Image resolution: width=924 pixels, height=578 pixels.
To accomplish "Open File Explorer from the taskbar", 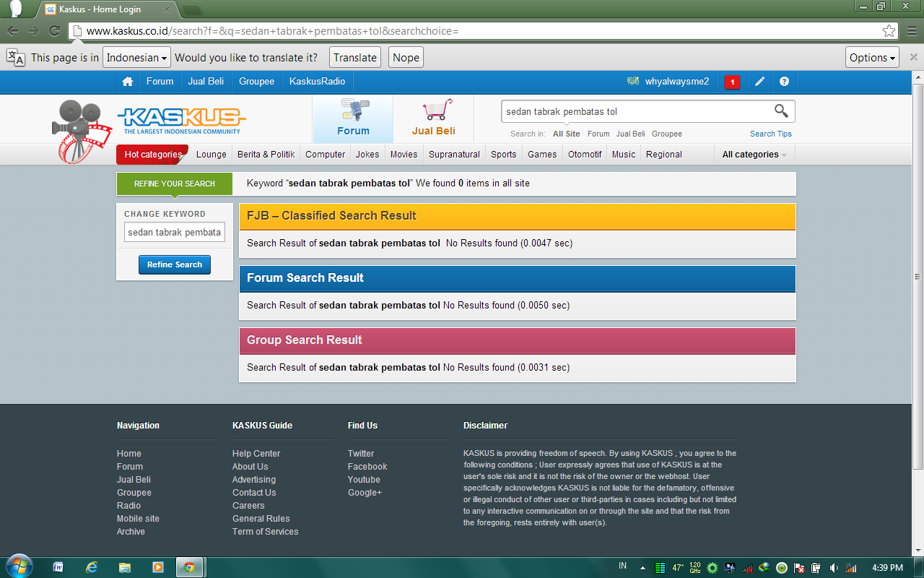I will [x=125, y=567].
